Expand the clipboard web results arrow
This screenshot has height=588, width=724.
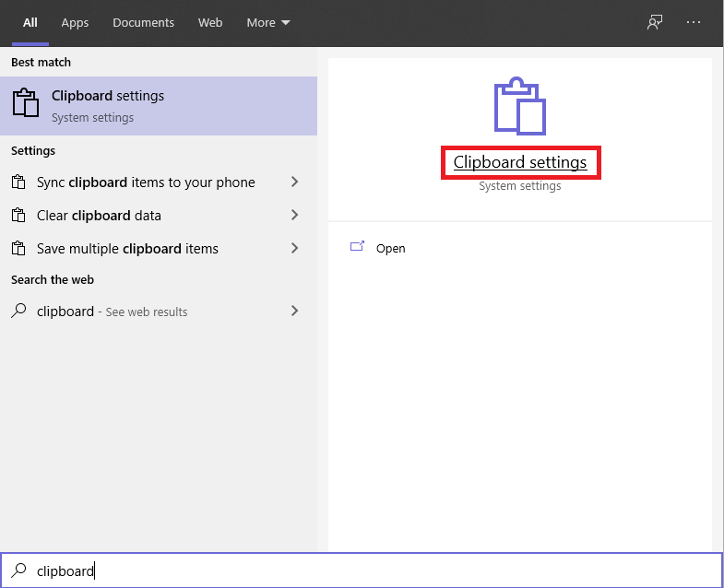click(294, 312)
